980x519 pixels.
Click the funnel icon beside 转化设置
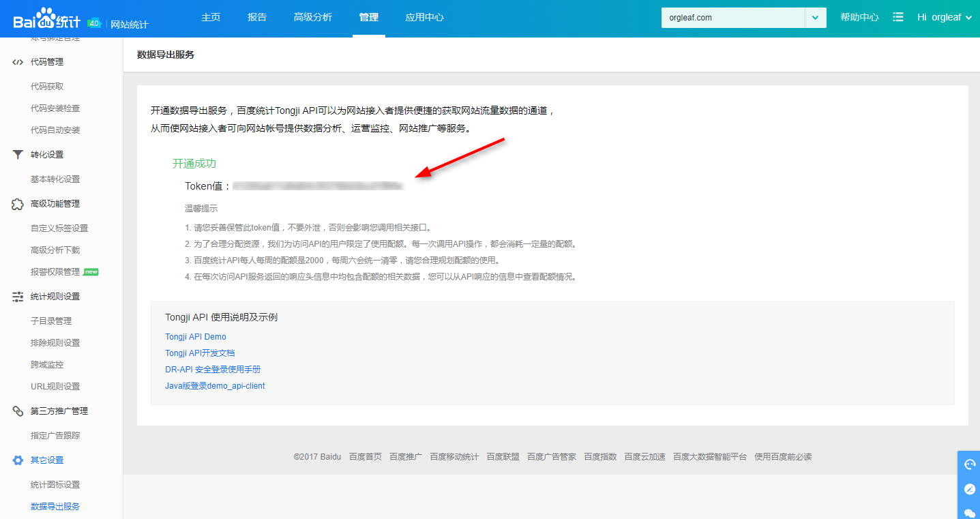click(18, 155)
